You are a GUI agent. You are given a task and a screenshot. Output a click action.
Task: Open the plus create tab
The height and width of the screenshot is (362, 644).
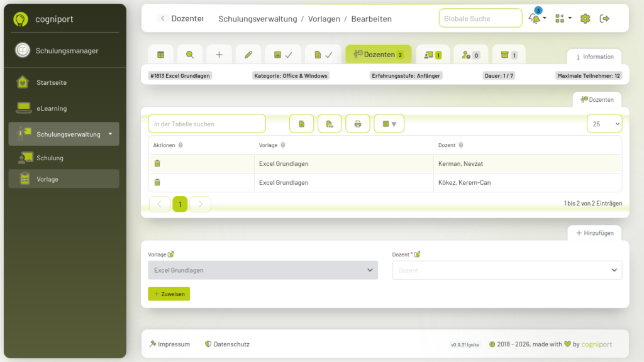click(219, 55)
